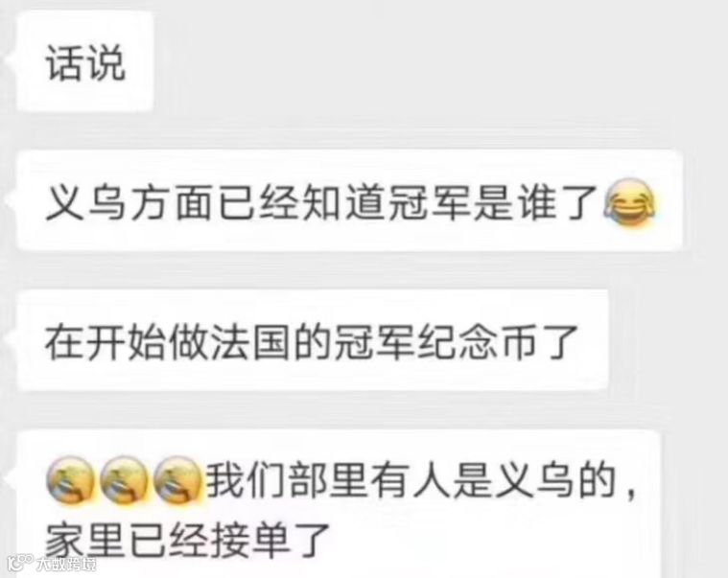Click the watermark logo icon at bottom left
This screenshot has height=578, width=728.
tap(20, 564)
